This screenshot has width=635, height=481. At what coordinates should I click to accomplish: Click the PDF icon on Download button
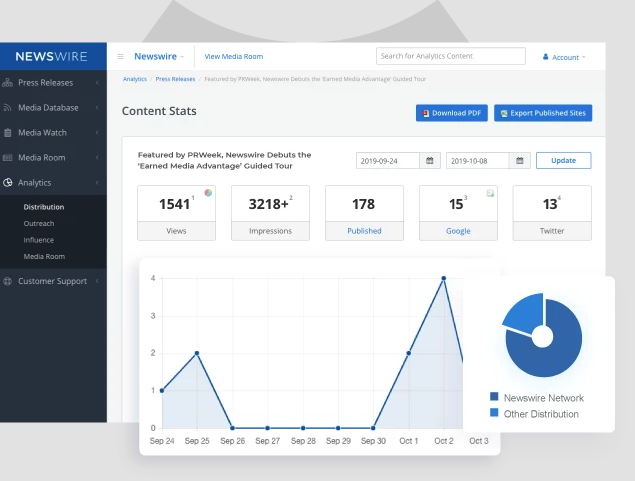point(426,113)
